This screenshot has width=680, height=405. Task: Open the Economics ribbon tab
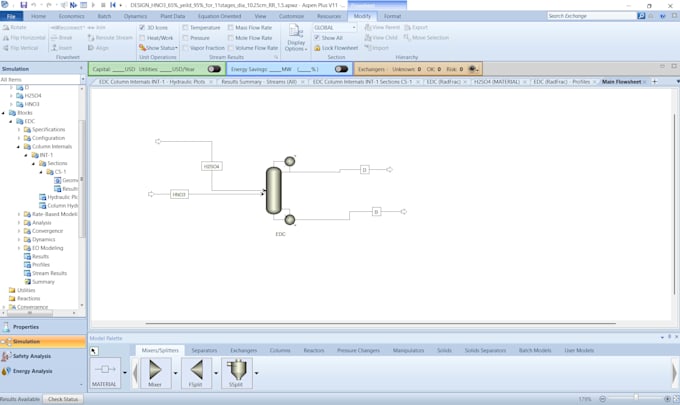72,16
